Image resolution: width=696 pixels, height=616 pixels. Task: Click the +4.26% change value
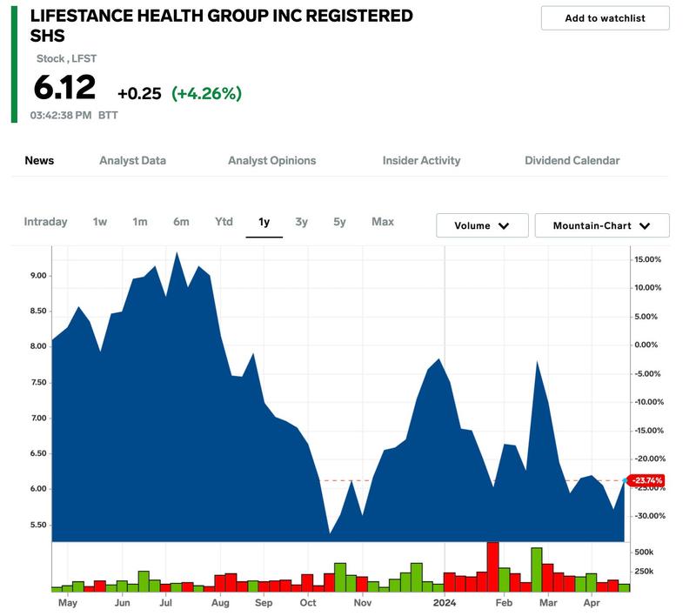click(207, 94)
